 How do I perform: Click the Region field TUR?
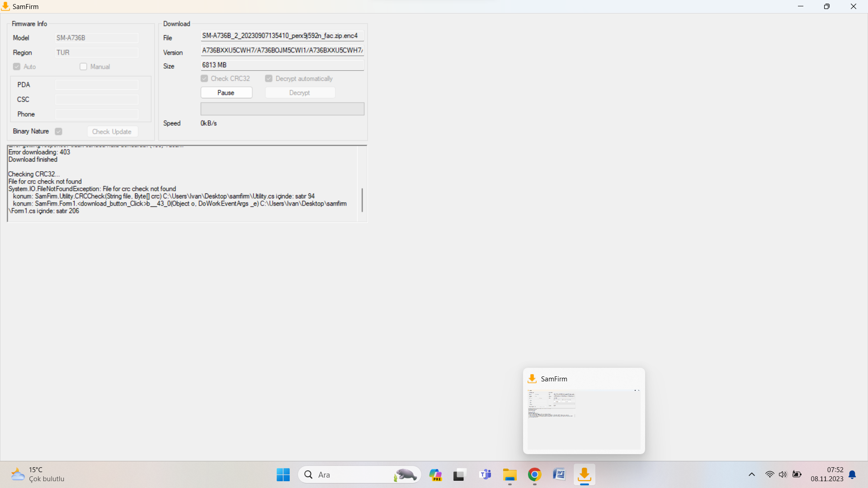coord(97,52)
